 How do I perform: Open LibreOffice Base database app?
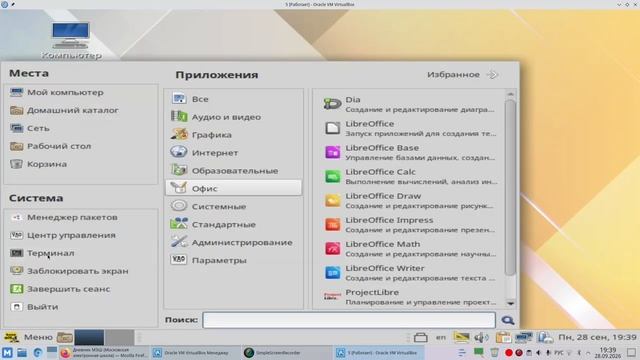tap(410, 152)
